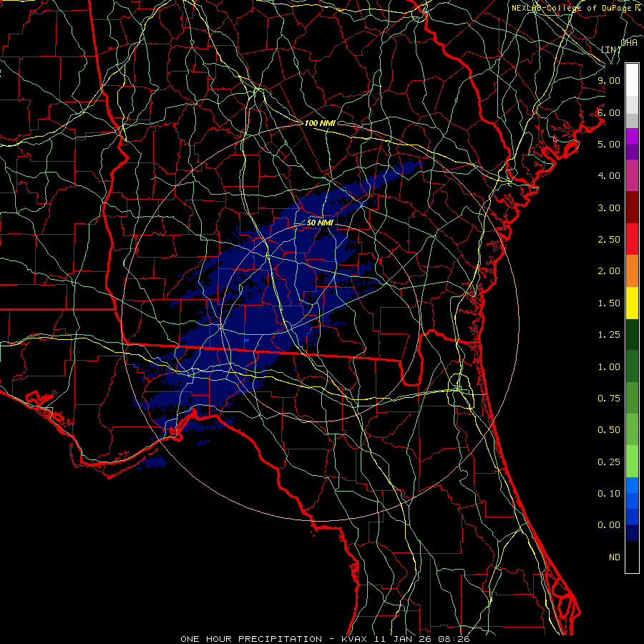Screen dimensions: 644x644
Task: Click the '0.10' scale label
Action: click(609, 494)
